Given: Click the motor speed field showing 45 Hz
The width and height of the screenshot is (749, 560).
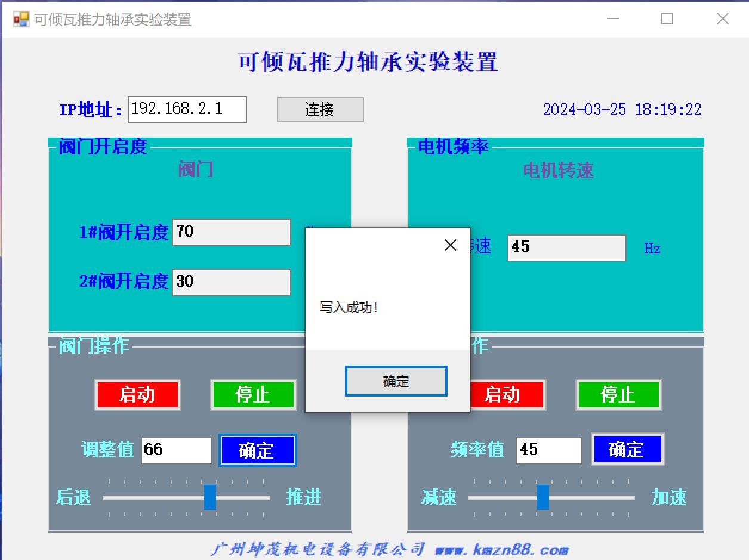Looking at the screenshot, I should pyautogui.click(x=566, y=247).
